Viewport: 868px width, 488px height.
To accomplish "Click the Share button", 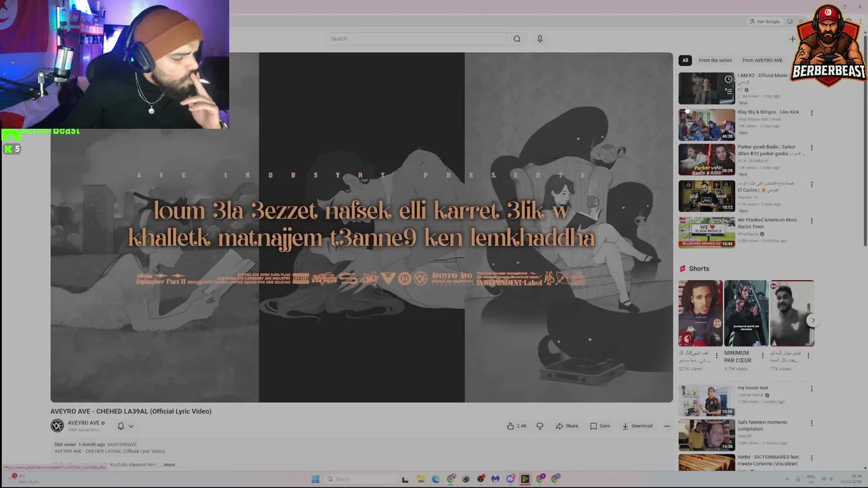I will (x=567, y=426).
